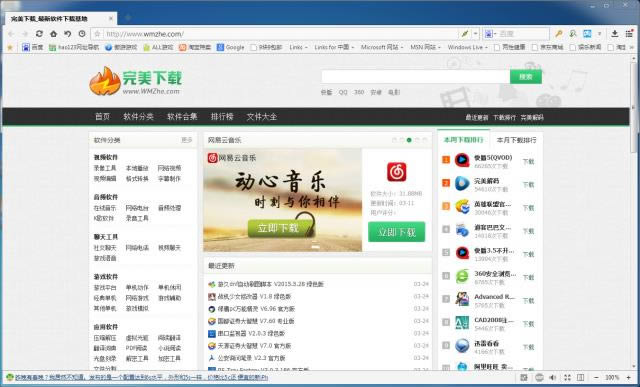Click the red 网易云音乐 app icon

point(396,171)
